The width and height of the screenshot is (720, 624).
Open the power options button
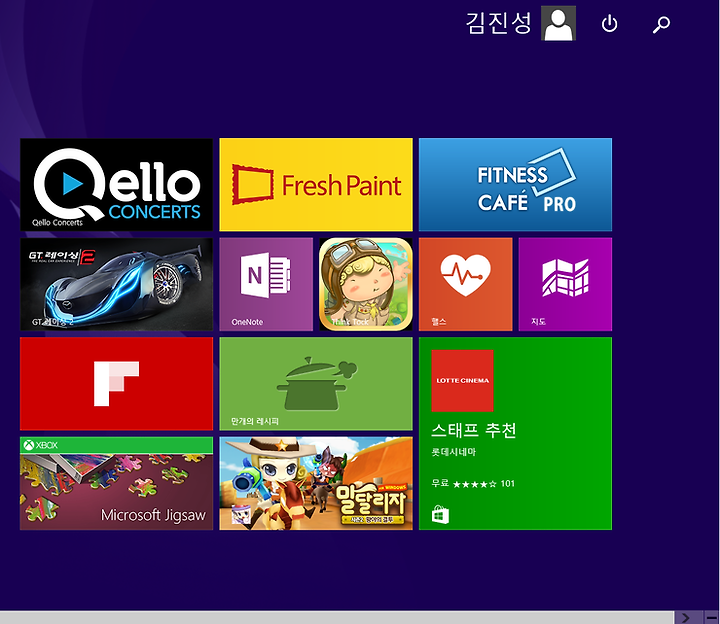[x=609, y=24]
